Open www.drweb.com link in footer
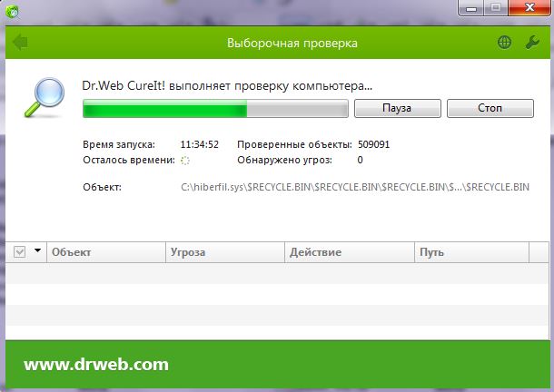Image resolution: width=554 pixels, height=392 pixels. coord(96,365)
